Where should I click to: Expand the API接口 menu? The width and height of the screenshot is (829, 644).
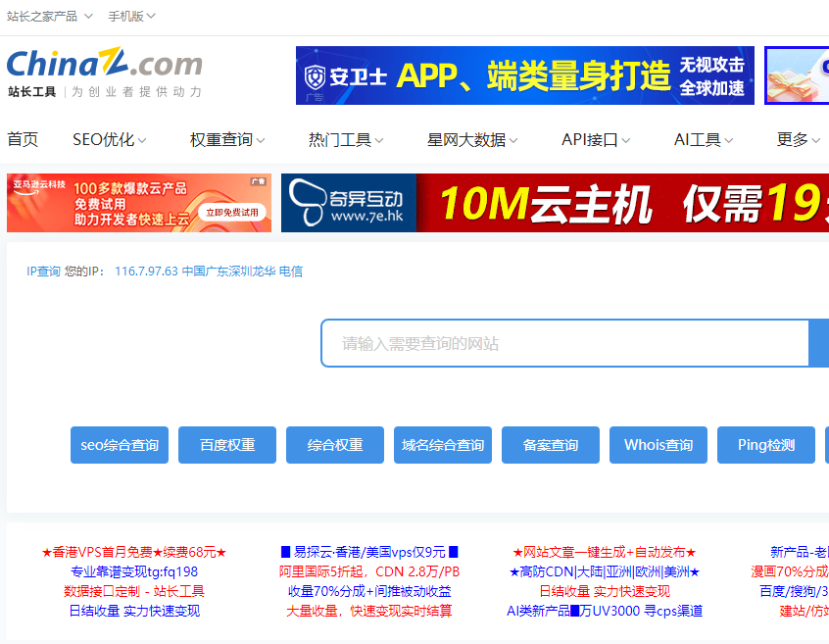click(596, 139)
